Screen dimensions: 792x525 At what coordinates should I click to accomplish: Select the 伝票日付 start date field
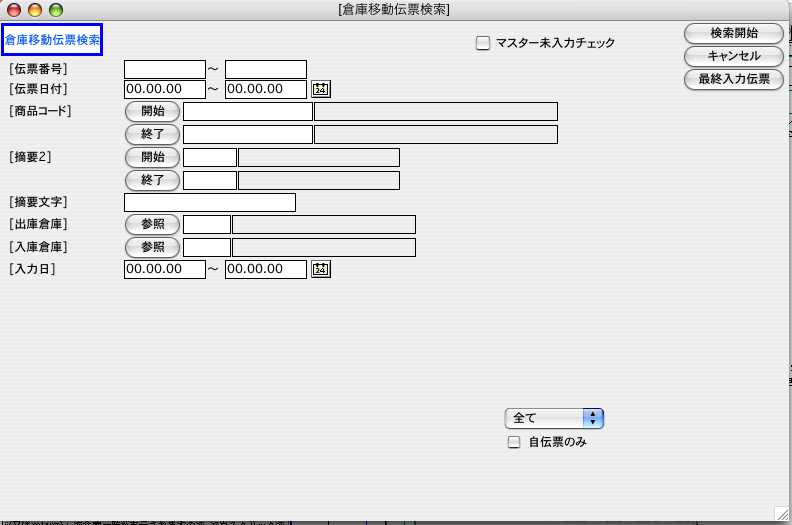click(164, 89)
